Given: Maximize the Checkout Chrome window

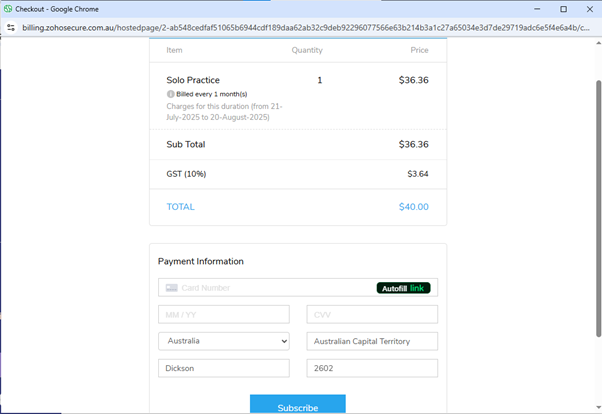Looking at the screenshot, I should tap(563, 8).
